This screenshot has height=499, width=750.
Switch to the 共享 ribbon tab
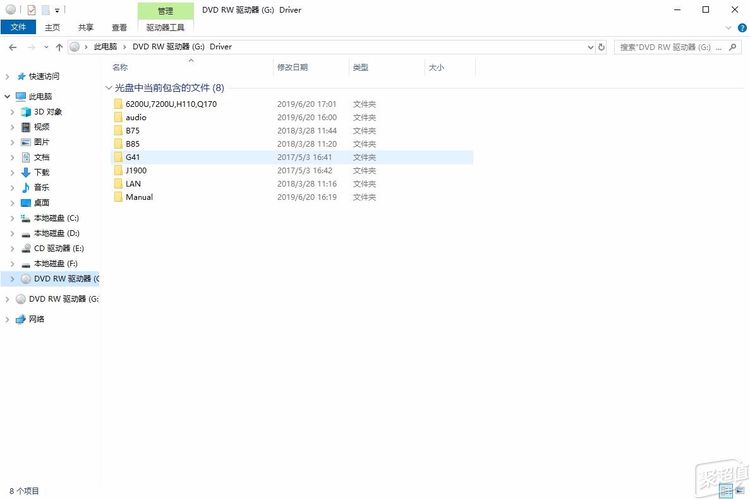[x=86, y=27]
